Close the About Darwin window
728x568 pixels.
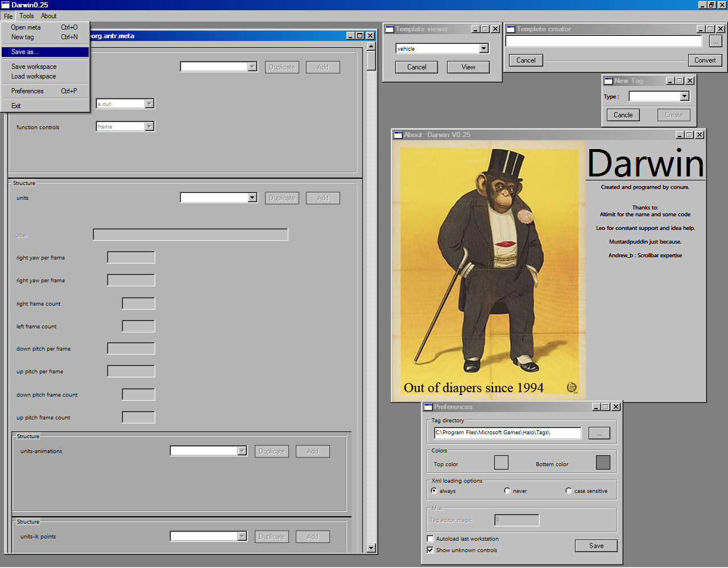pos(700,135)
